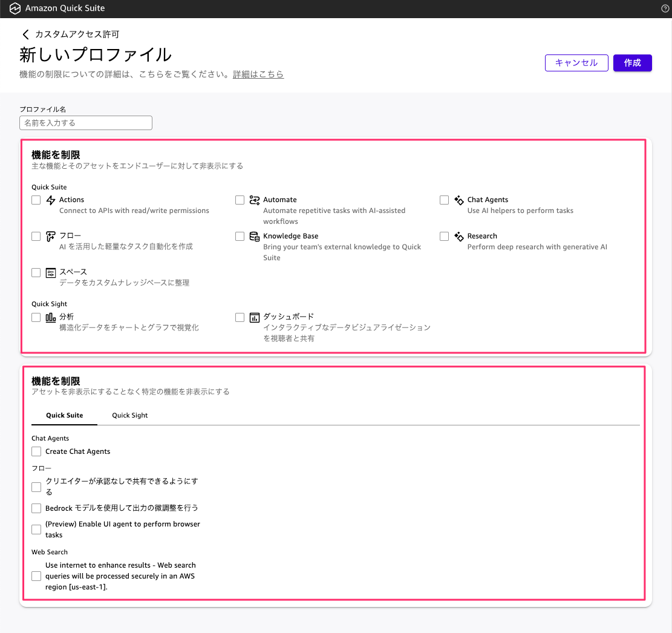Image resolution: width=672 pixels, height=633 pixels.
Task: Click the Automate workflow icon
Action: coord(255,200)
